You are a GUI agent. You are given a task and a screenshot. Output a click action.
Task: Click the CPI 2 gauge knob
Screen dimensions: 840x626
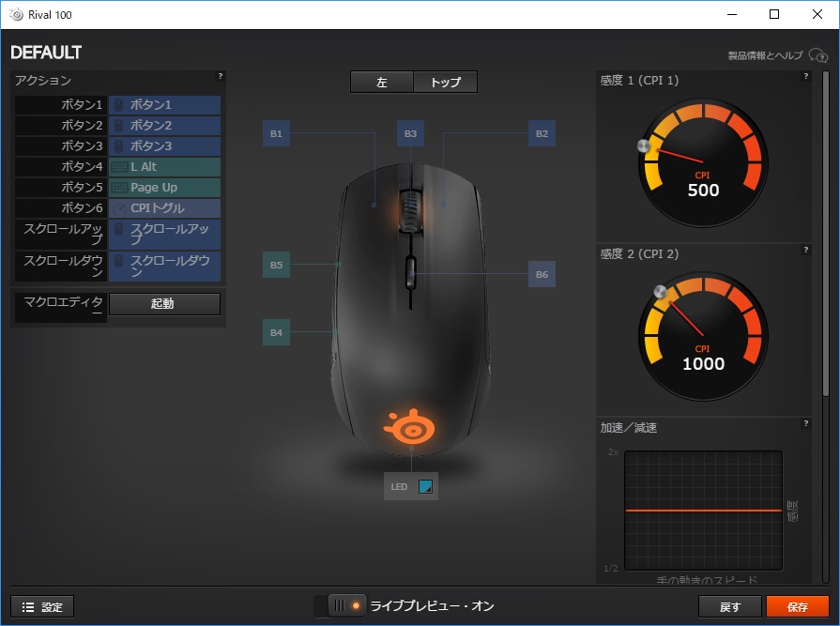pos(661,292)
